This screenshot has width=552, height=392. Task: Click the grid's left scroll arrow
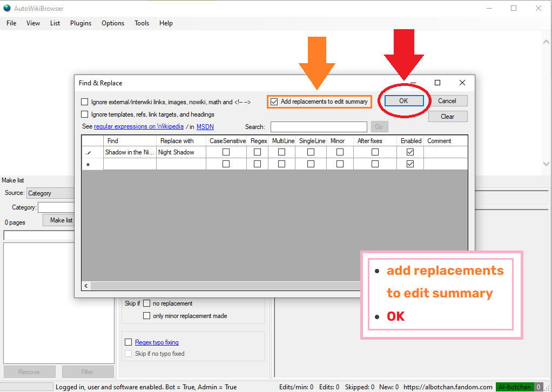click(x=86, y=286)
